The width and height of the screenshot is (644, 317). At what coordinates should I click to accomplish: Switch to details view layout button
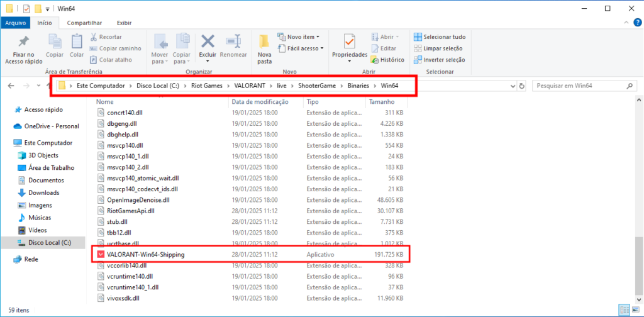pyautogui.click(x=625, y=310)
